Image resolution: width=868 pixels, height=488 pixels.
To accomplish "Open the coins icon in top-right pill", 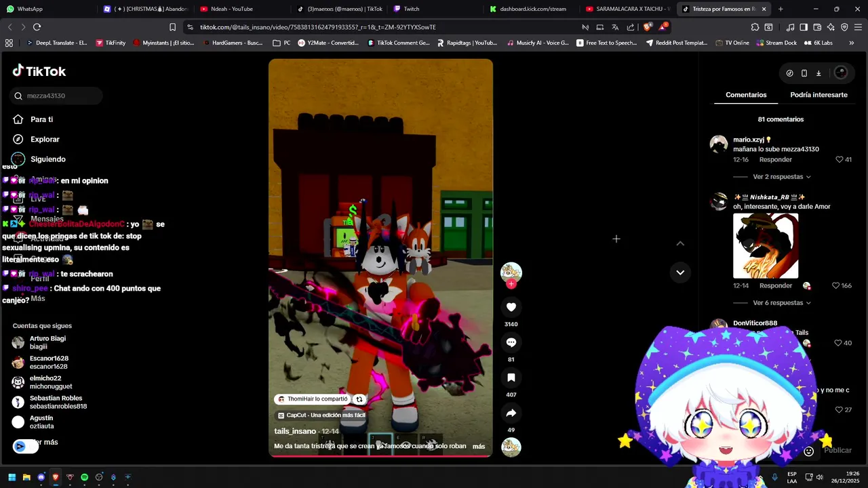I will [x=789, y=73].
